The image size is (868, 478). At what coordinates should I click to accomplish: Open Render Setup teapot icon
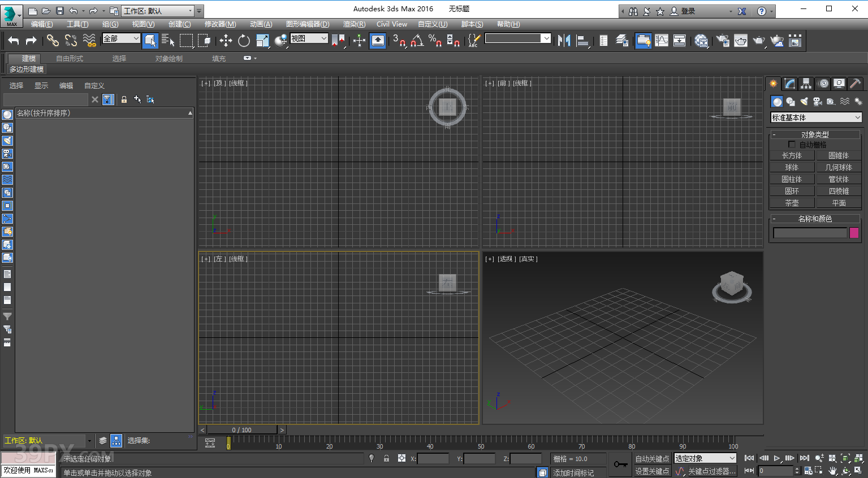(x=723, y=40)
